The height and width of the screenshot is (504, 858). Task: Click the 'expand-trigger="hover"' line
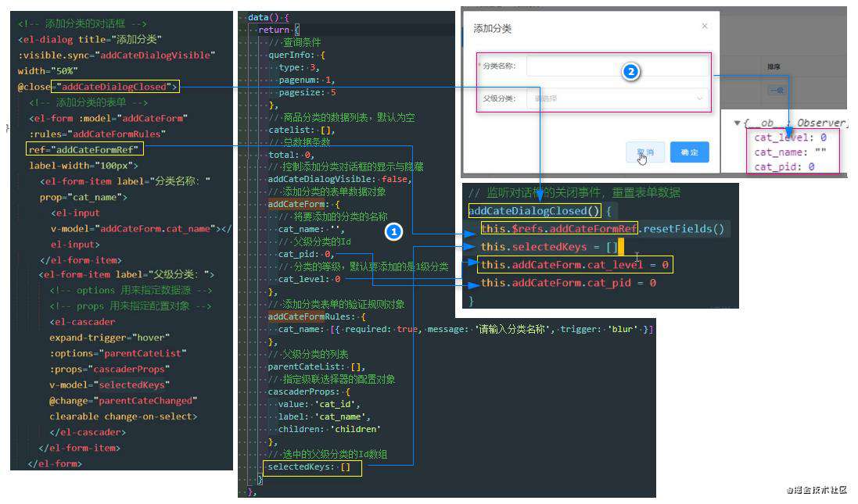coord(109,338)
